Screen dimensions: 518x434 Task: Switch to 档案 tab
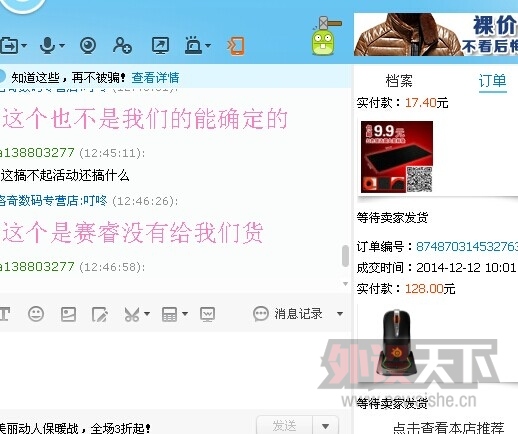pyautogui.click(x=399, y=81)
